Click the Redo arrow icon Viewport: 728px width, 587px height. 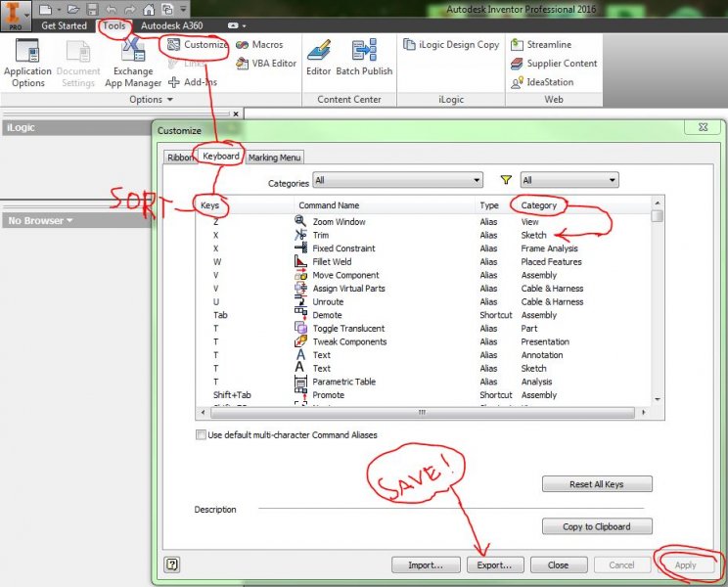pyautogui.click(x=129, y=9)
